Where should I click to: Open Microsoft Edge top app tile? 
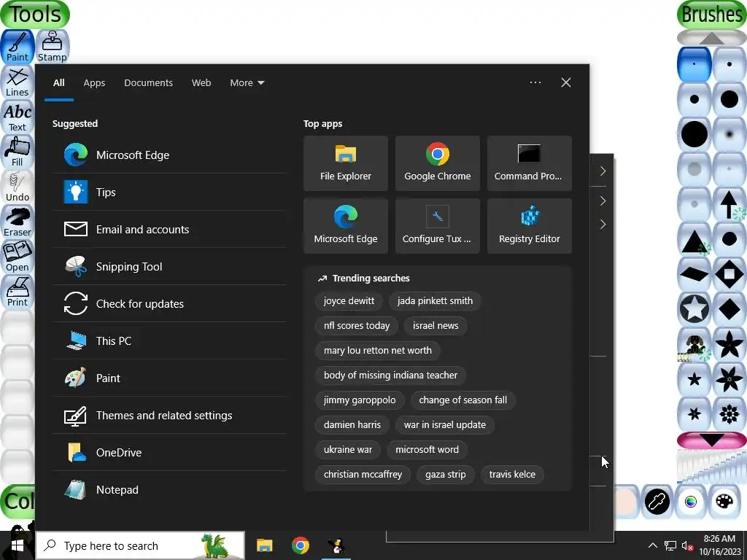[x=345, y=226]
